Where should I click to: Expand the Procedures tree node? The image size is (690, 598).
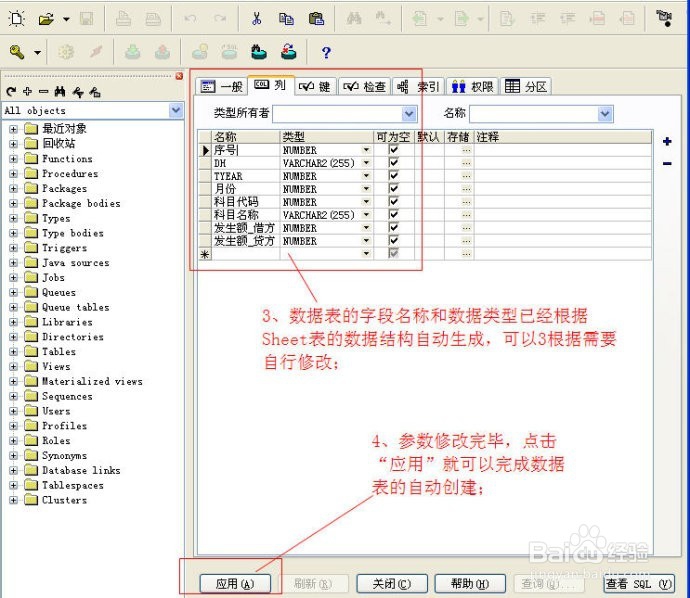pos(14,174)
